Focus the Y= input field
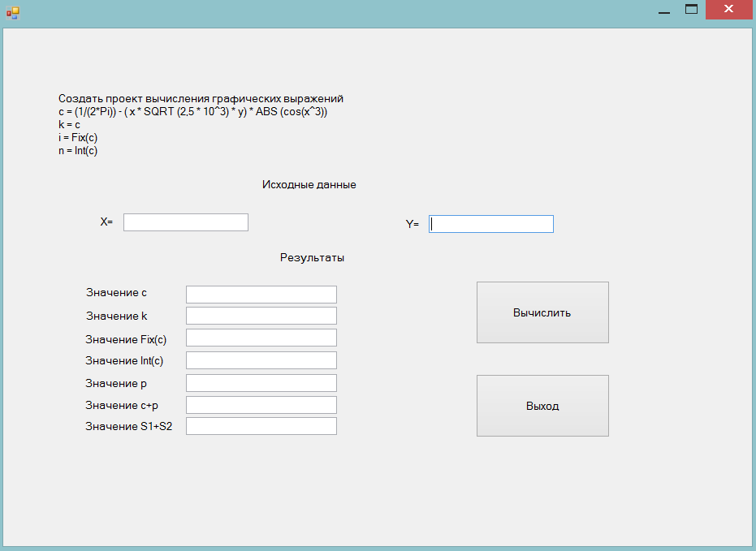 (490, 224)
